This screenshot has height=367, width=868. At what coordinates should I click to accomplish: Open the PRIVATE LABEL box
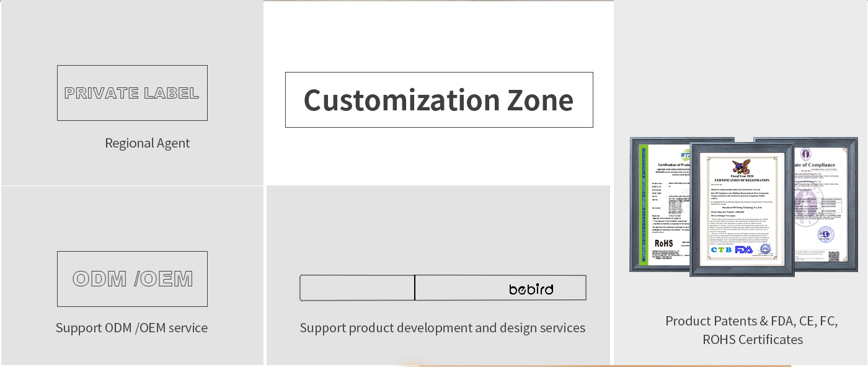[132, 93]
